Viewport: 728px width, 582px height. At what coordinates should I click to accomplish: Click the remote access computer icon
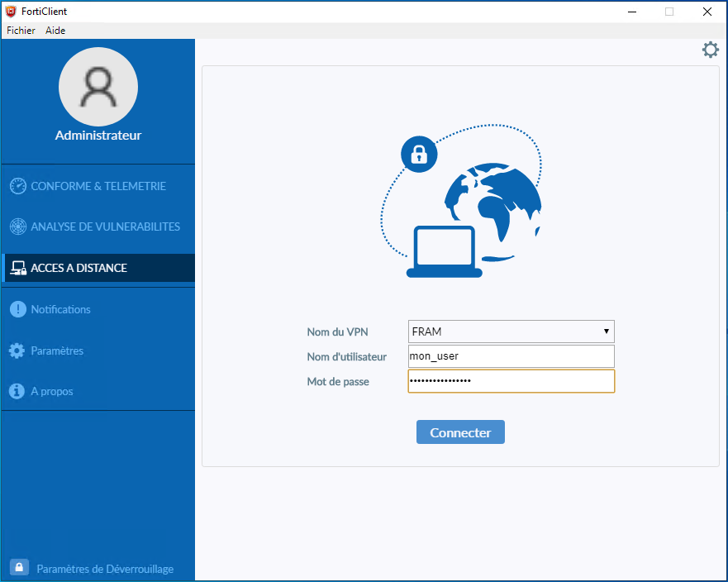click(x=18, y=268)
